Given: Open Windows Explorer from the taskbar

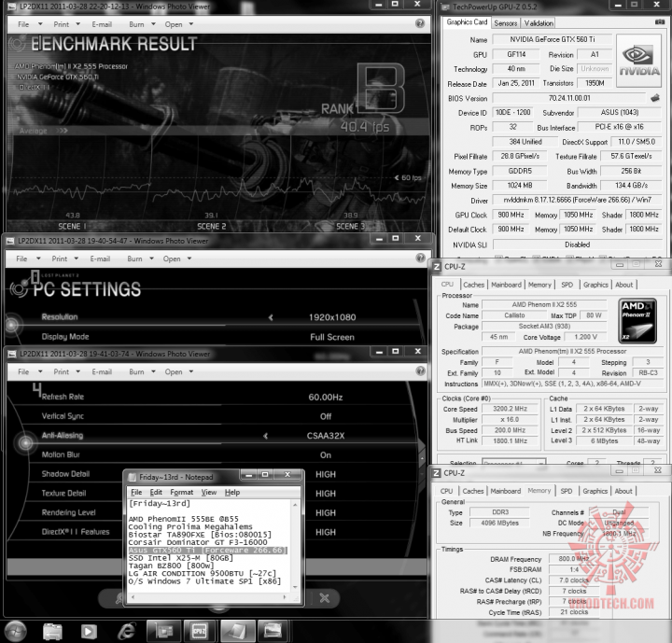Looking at the screenshot, I should click(x=52, y=631).
